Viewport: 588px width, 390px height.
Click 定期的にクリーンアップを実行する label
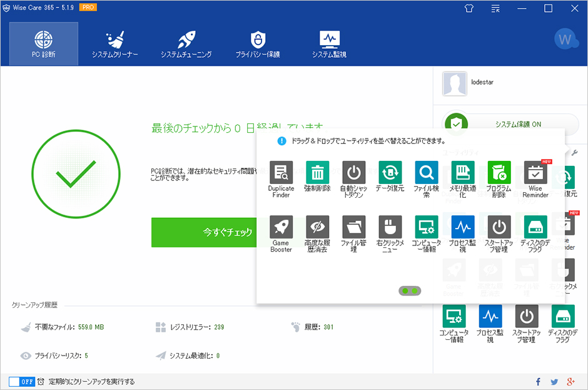tap(91, 382)
